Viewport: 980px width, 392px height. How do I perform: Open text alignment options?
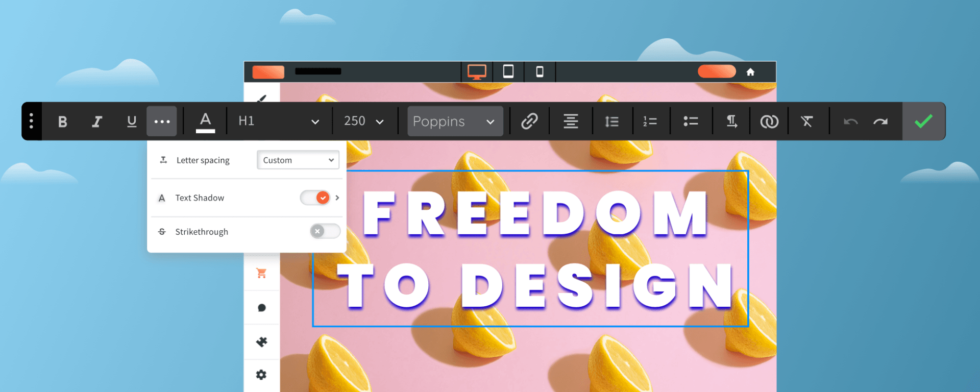(571, 121)
